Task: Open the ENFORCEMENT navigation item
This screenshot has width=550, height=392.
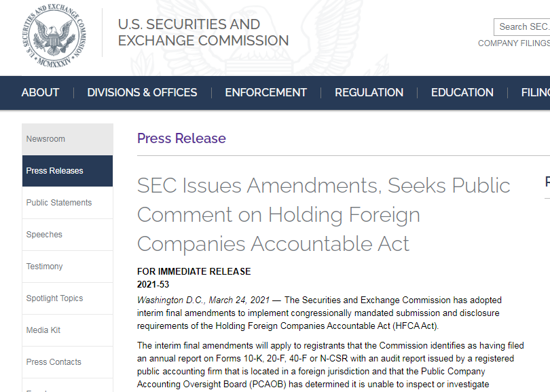Action: click(266, 92)
